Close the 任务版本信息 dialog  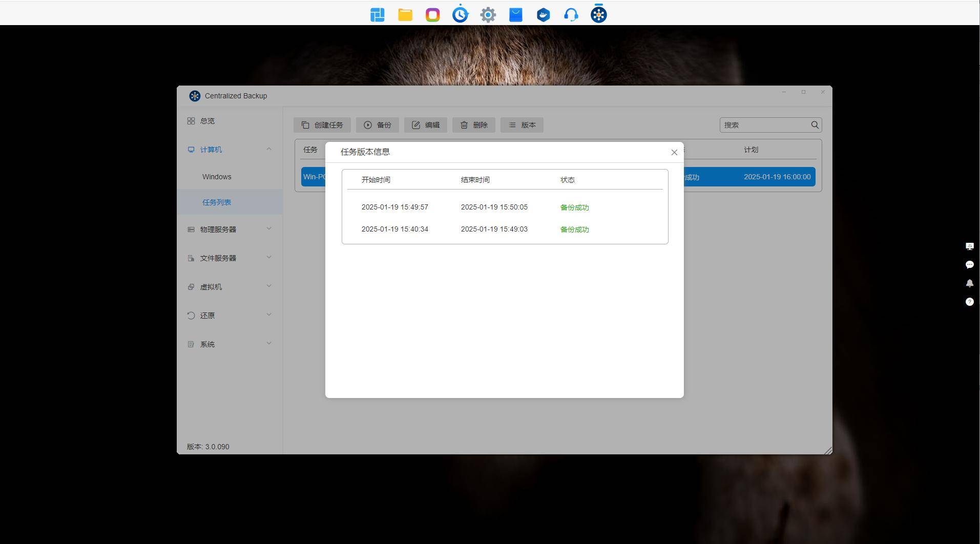pos(674,152)
